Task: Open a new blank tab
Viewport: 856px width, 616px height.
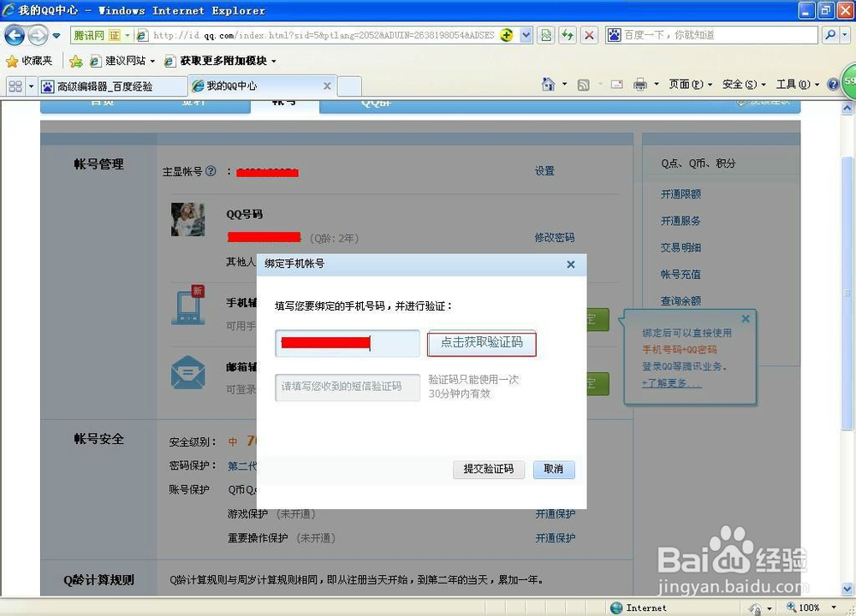Action: click(x=349, y=86)
